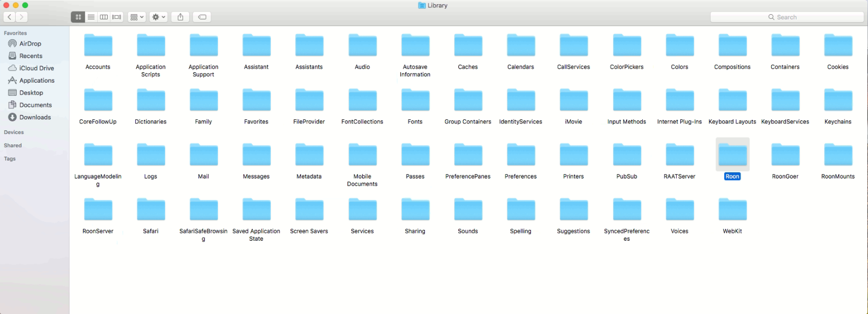The width and height of the screenshot is (868, 314).
Task: Select Desktop in the sidebar
Action: pos(31,93)
